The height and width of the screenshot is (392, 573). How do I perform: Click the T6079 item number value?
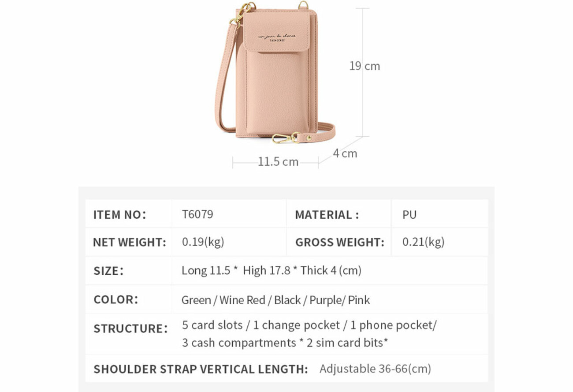point(197,214)
